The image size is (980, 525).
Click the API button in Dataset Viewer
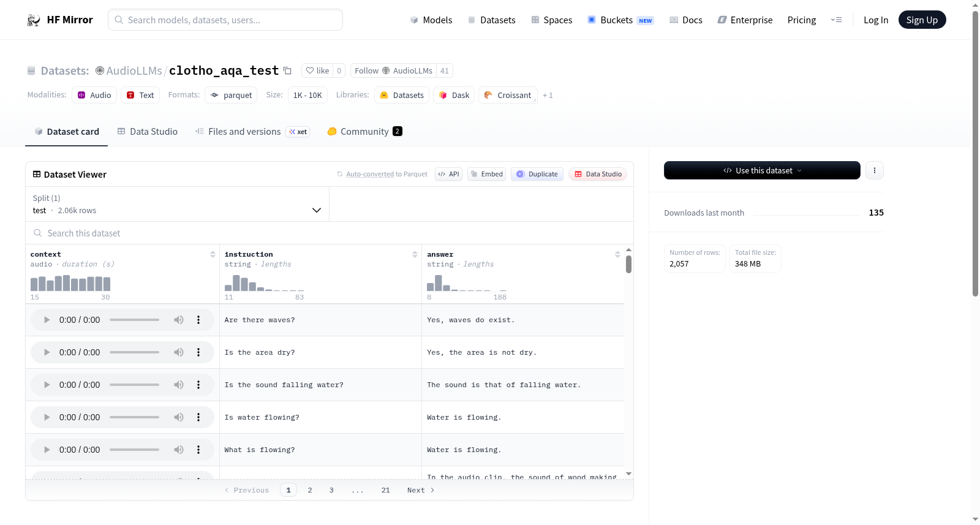click(x=449, y=174)
